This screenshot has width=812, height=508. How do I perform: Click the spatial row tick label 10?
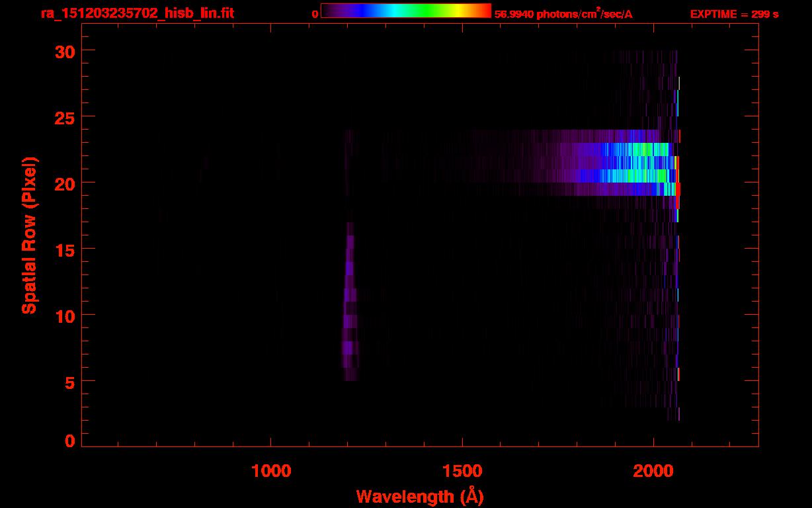tap(65, 316)
